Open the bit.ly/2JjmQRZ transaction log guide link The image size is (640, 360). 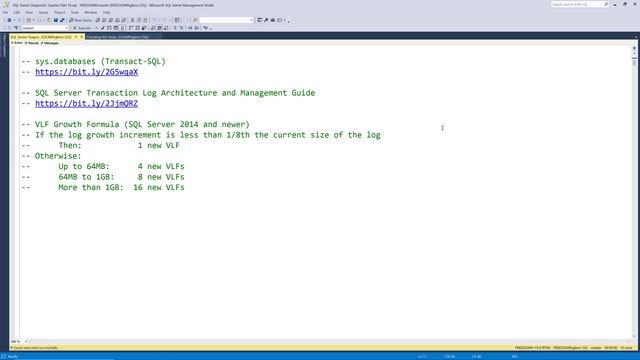[x=87, y=103]
